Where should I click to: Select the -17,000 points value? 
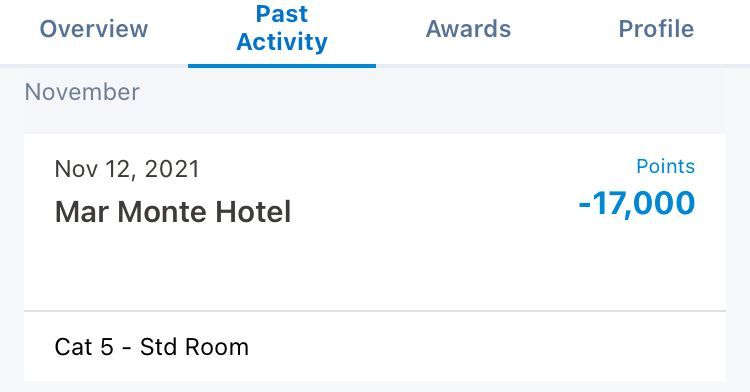tap(637, 204)
